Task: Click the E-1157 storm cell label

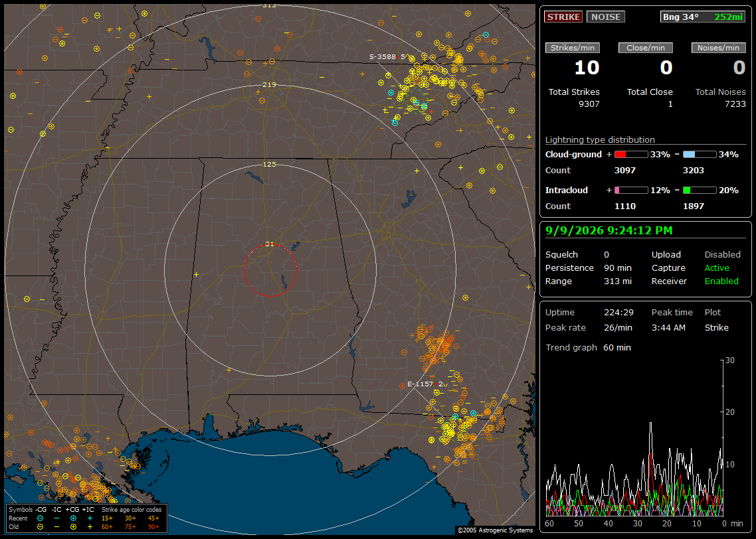Action: pos(420,384)
